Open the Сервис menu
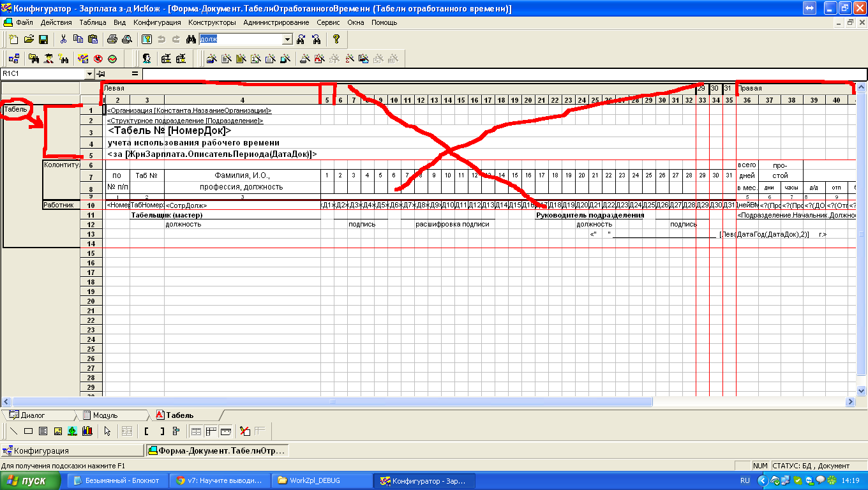 [x=328, y=22]
